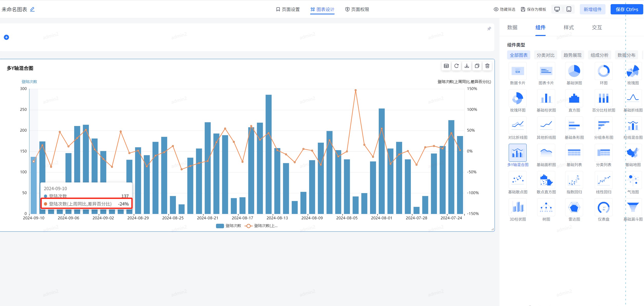This screenshot has height=306, width=644.
Task: Select the 多Y轴混合图 chart type
Action: click(518, 156)
